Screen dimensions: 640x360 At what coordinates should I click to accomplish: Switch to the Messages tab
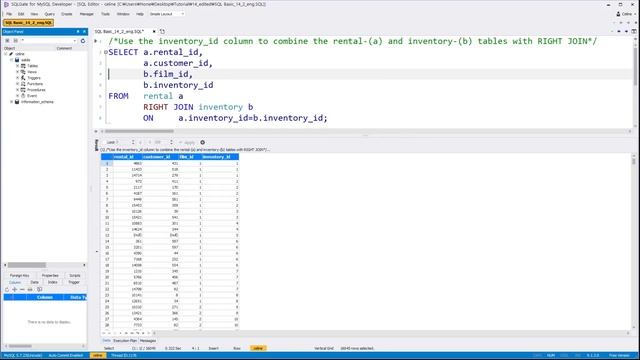point(148,340)
